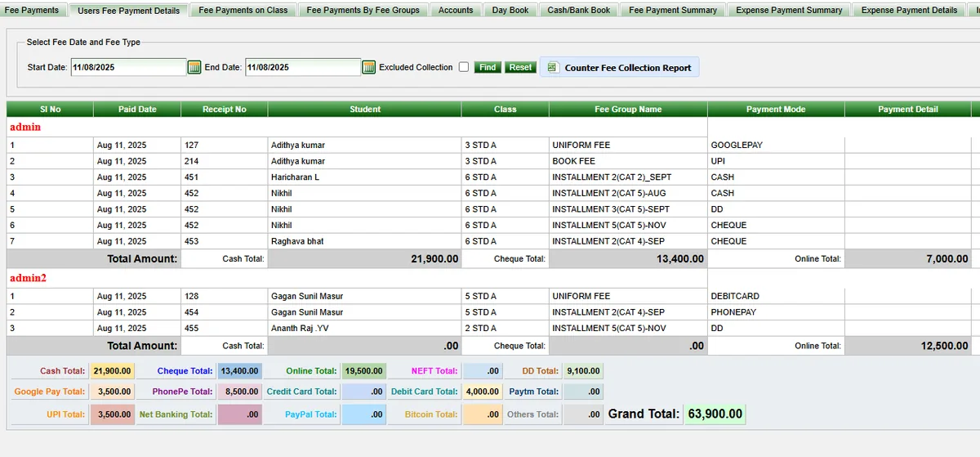Click the Student column header

[364, 109]
